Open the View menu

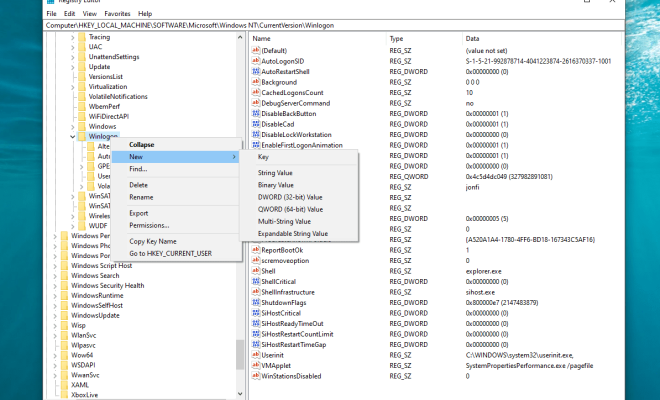90,13
